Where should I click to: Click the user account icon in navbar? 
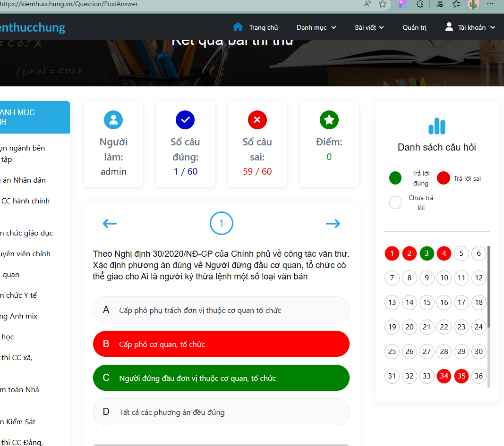point(449,27)
